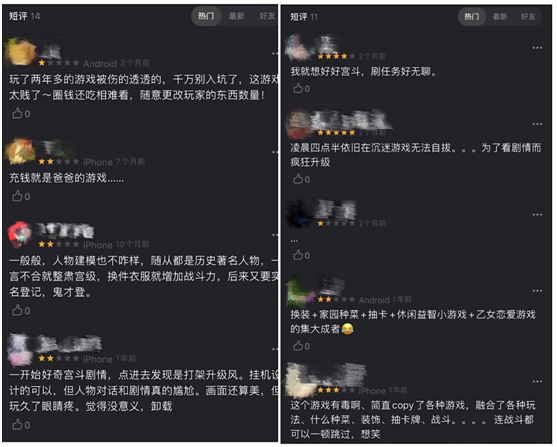The image size is (557, 447).
Task: Like the review about 玩了两年多的游戏
Action: pos(21,114)
